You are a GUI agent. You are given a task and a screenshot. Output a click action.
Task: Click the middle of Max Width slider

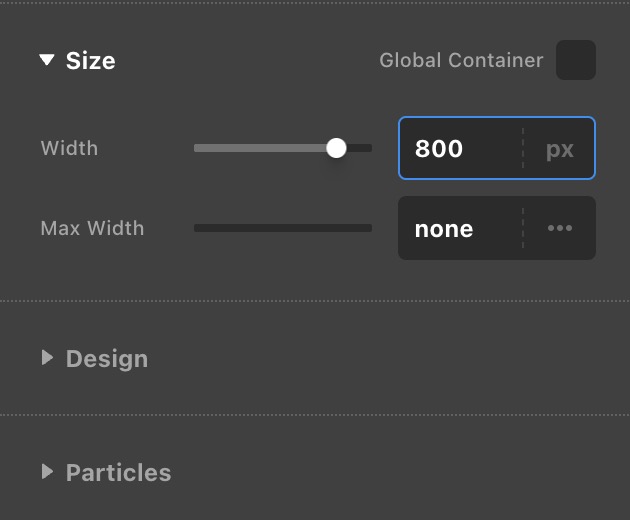tap(283, 228)
